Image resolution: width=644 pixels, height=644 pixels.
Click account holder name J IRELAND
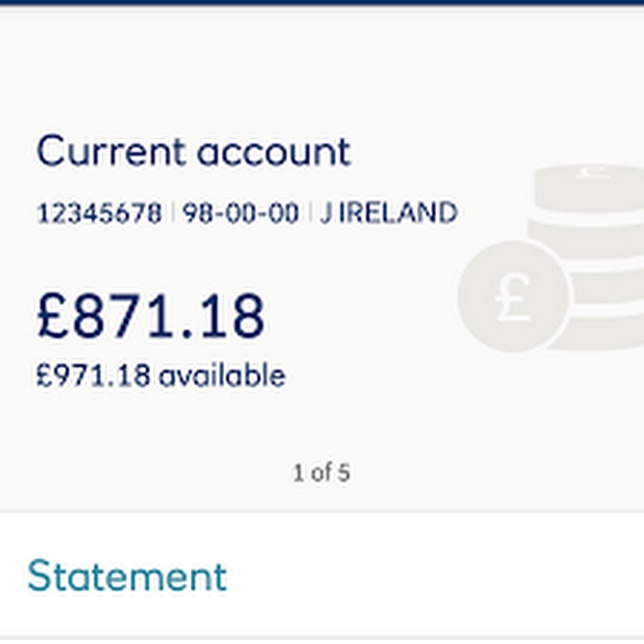click(389, 213)
